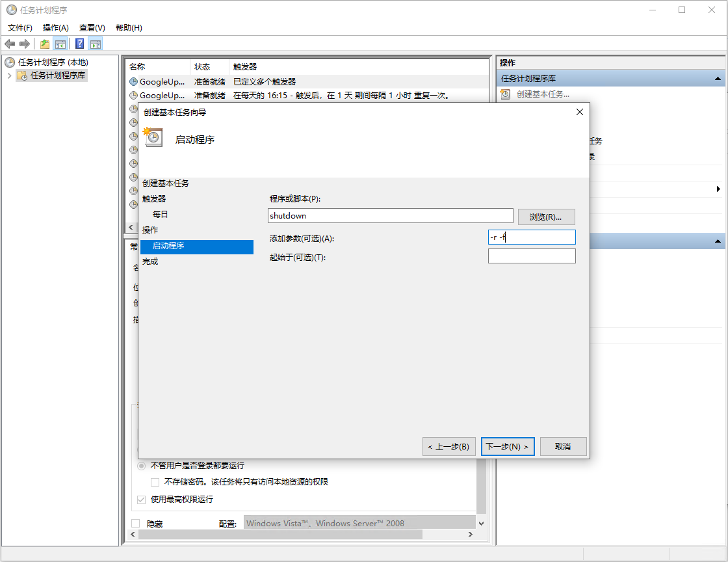Toggle the show/hide console tree icon
728x562 pixels.
[x=60, y=44]
